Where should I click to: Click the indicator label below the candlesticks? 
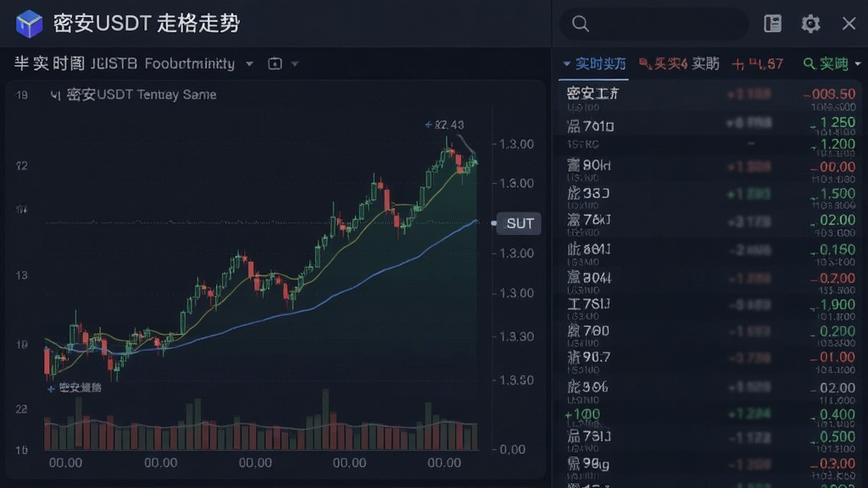click(75, 388)
